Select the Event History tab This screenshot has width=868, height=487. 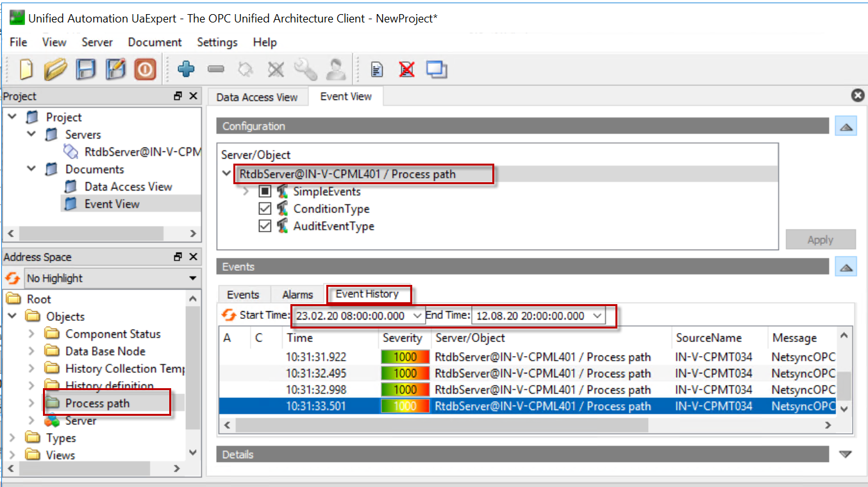pos(367,294)
